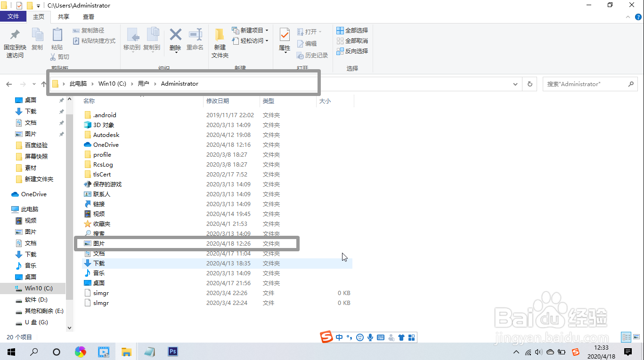Click navigation pane scroll down arrow
The width and height of the screenshot is (644, 360).
click(x=70, y=328)
